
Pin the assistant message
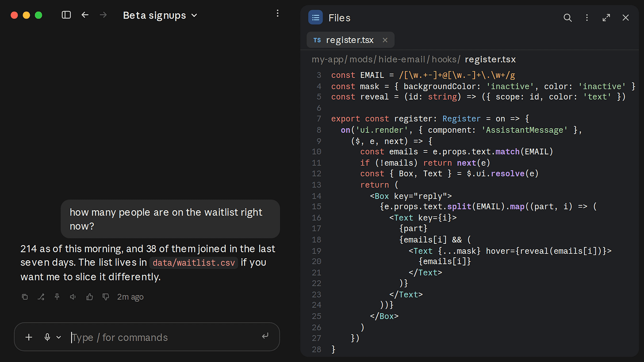(57, 297)
